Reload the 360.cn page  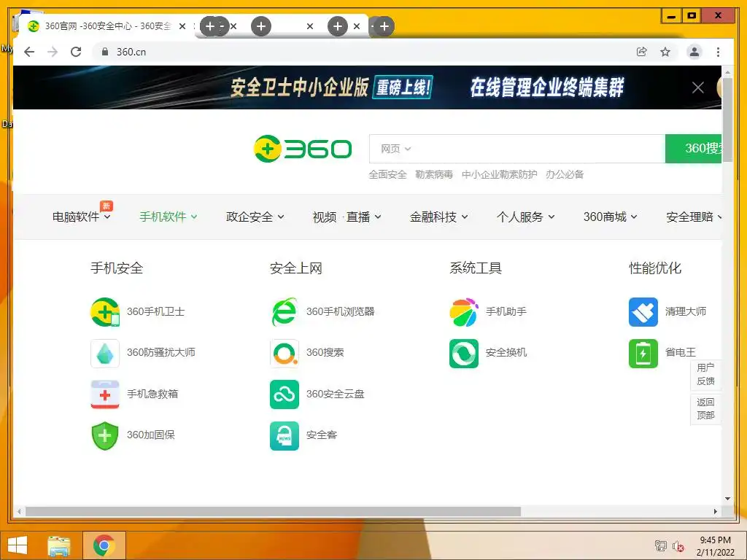pos(76,52)
